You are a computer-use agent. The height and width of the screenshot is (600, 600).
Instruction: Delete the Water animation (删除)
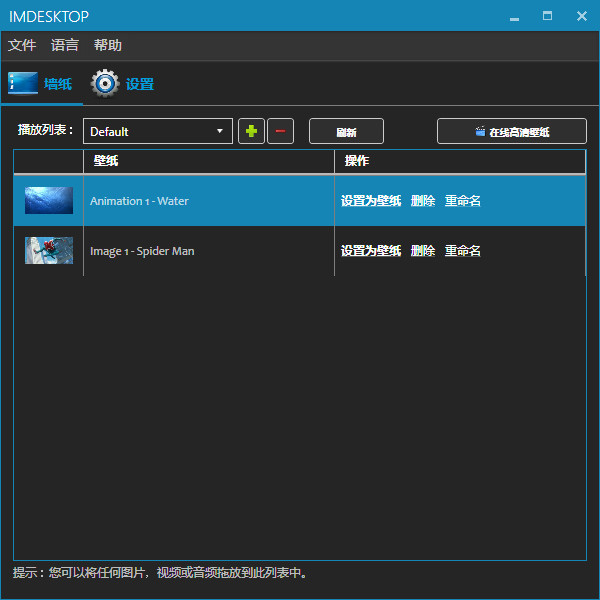pos(423,201)
